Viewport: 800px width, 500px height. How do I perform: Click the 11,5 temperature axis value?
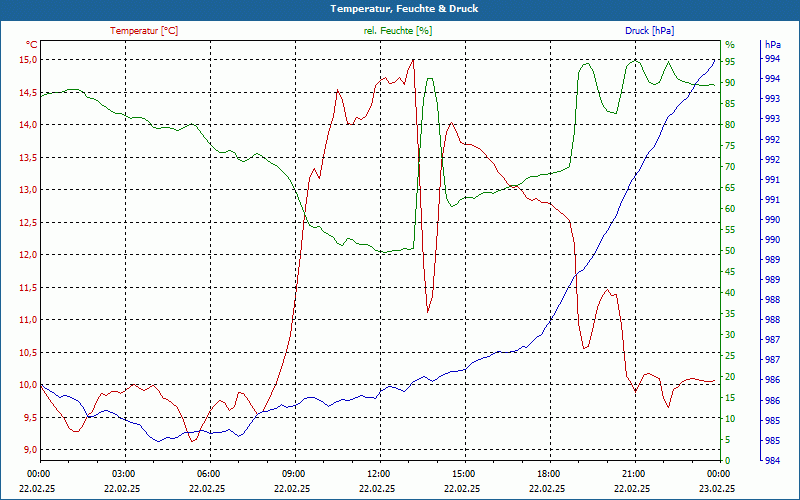[x=29, y=287]
